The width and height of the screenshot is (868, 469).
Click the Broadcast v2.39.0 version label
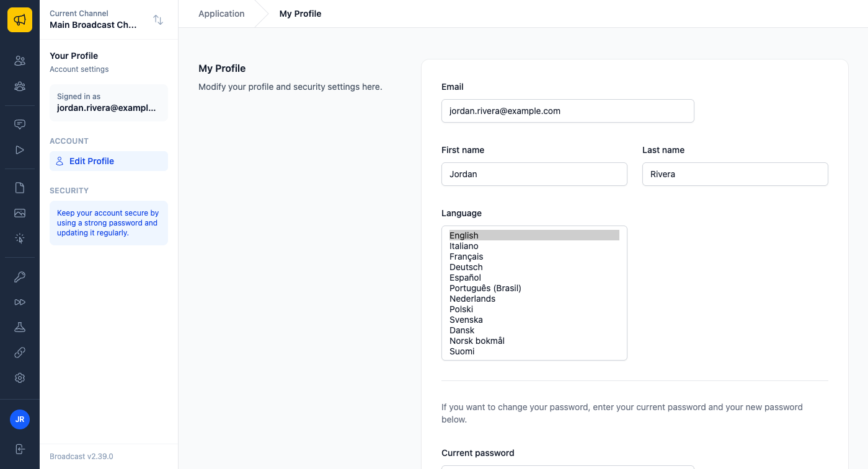point(81,457)
